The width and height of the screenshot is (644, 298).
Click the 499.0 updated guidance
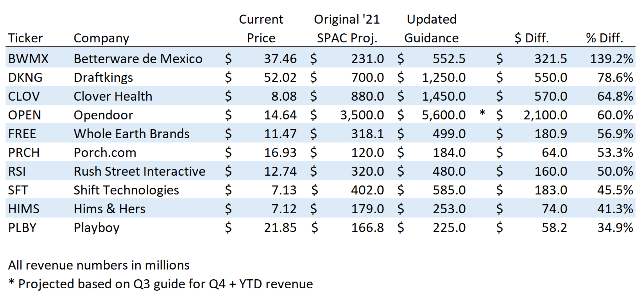coord(449,134)
